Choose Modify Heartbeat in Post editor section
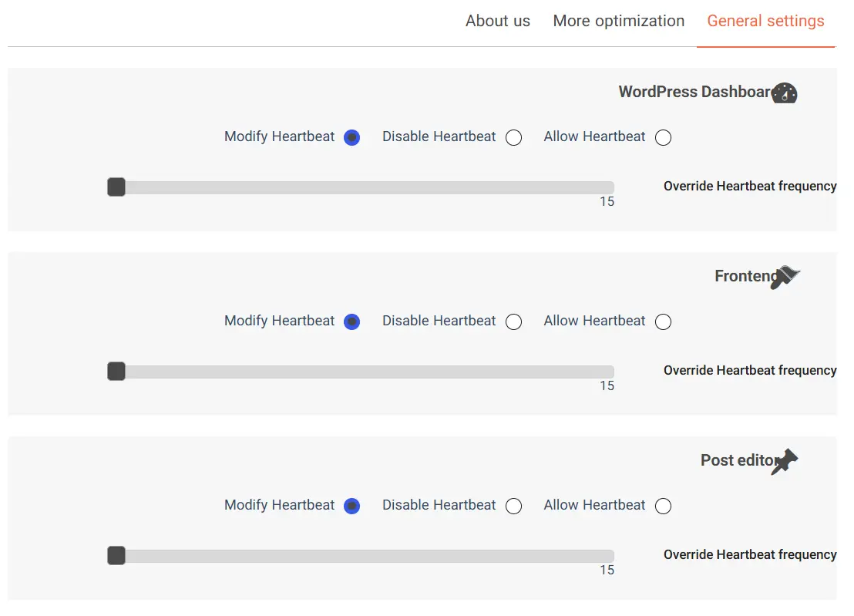The height and width of the screenshot is (616, 854). point(351,506)
